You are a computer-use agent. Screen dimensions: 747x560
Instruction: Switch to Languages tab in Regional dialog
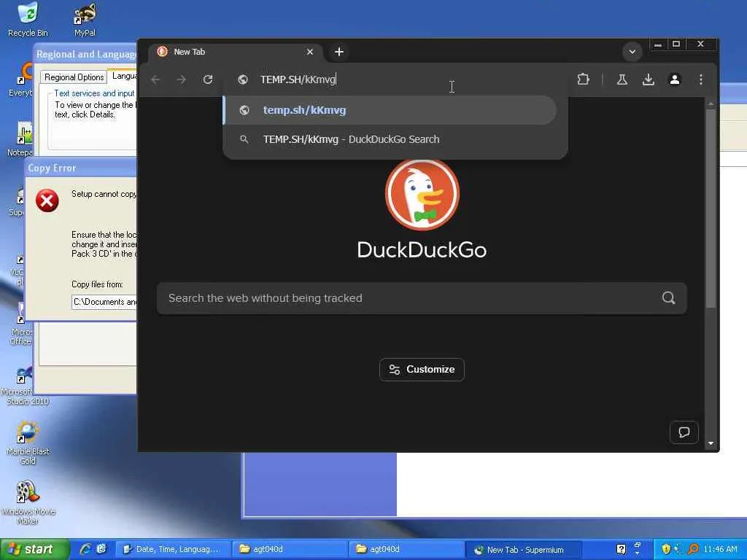pos(124,76)
